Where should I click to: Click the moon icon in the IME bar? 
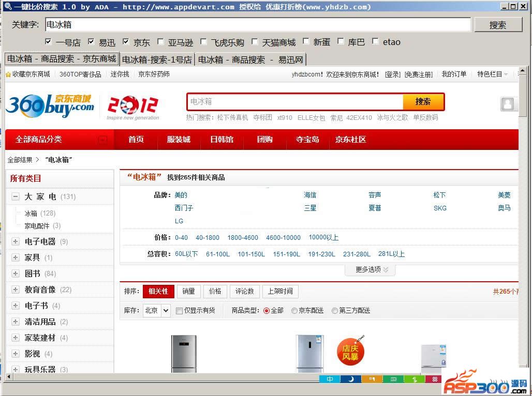pos(351,379)
